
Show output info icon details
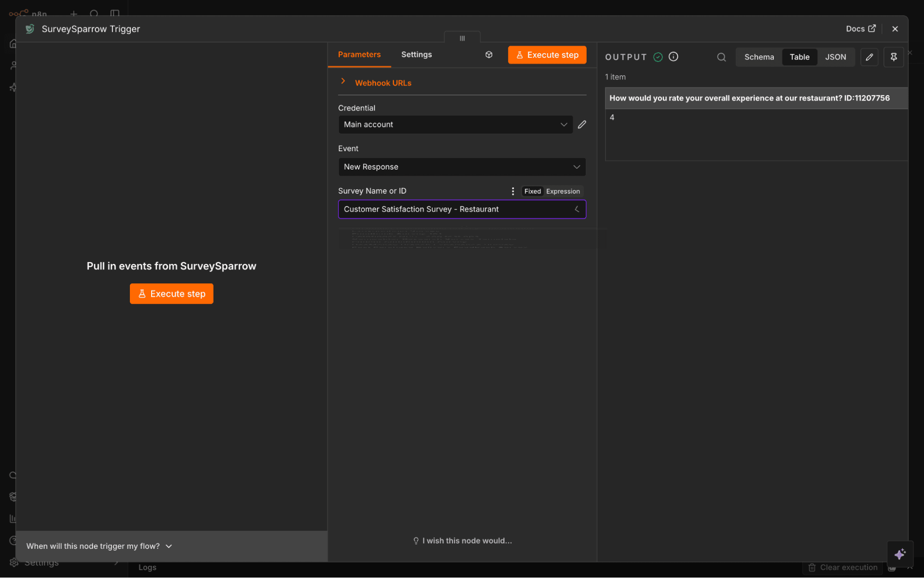[673, 56]
